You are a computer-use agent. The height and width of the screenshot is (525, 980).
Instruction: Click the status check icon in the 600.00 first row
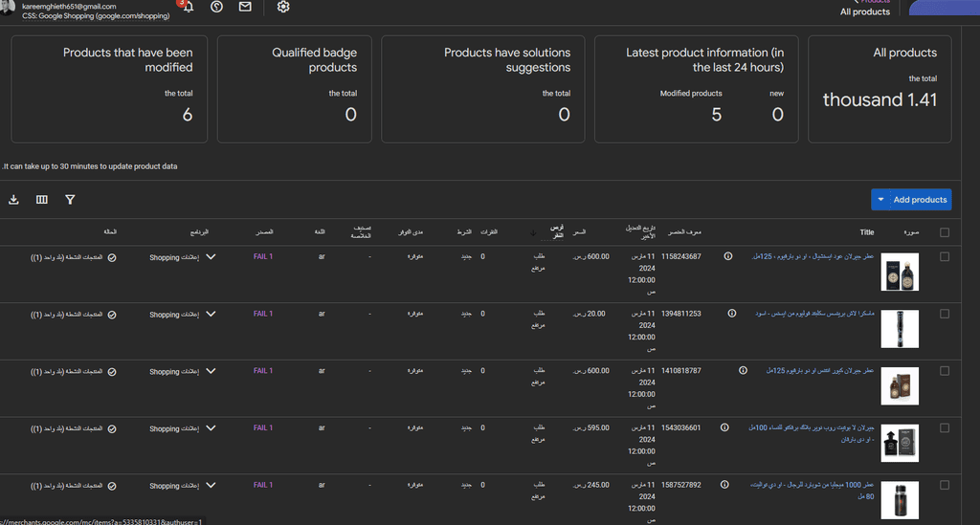112,258
